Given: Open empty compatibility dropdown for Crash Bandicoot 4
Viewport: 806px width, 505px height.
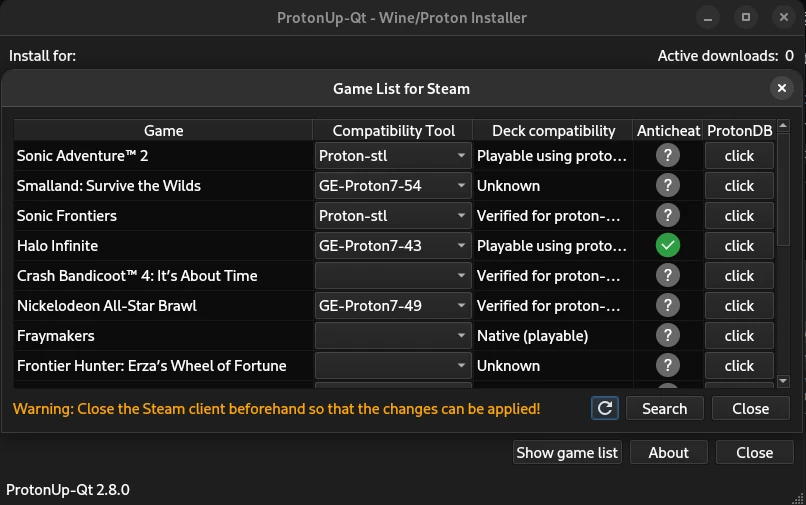Looking at the screenshot, I should [x=393, y=276].
